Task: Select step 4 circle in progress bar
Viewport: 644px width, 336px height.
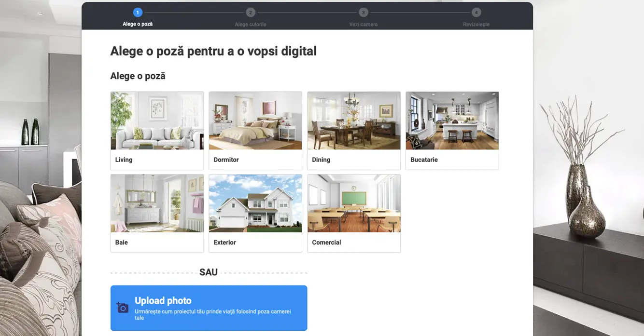Action: 476,12
